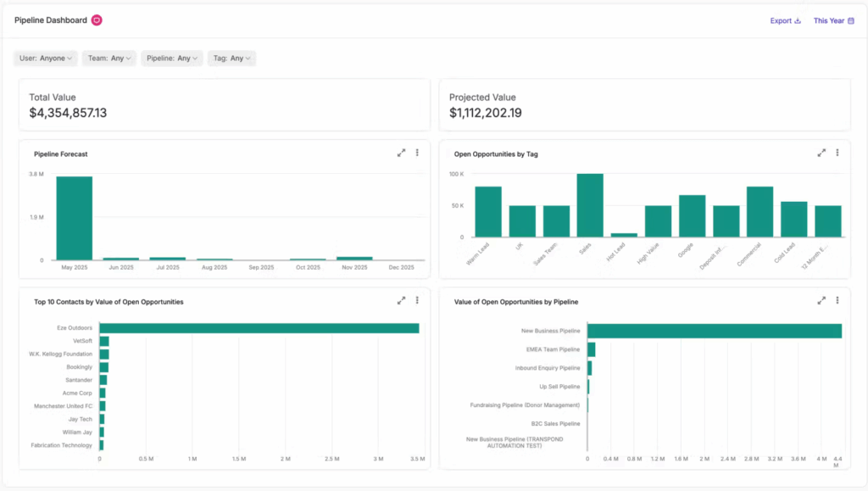Open Top 10 Contacts three-dot menu
Viewport: 868px width, 491px height.
tap(417, 300)
